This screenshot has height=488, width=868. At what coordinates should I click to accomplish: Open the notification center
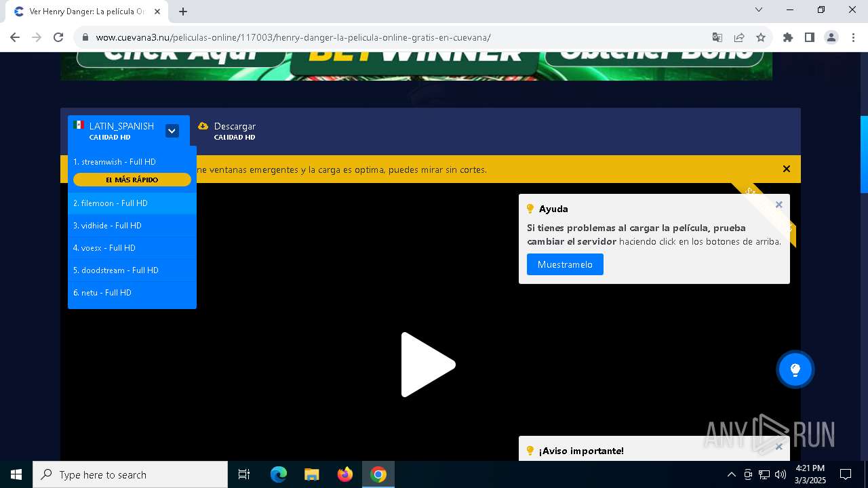click(x=846, y=474)
